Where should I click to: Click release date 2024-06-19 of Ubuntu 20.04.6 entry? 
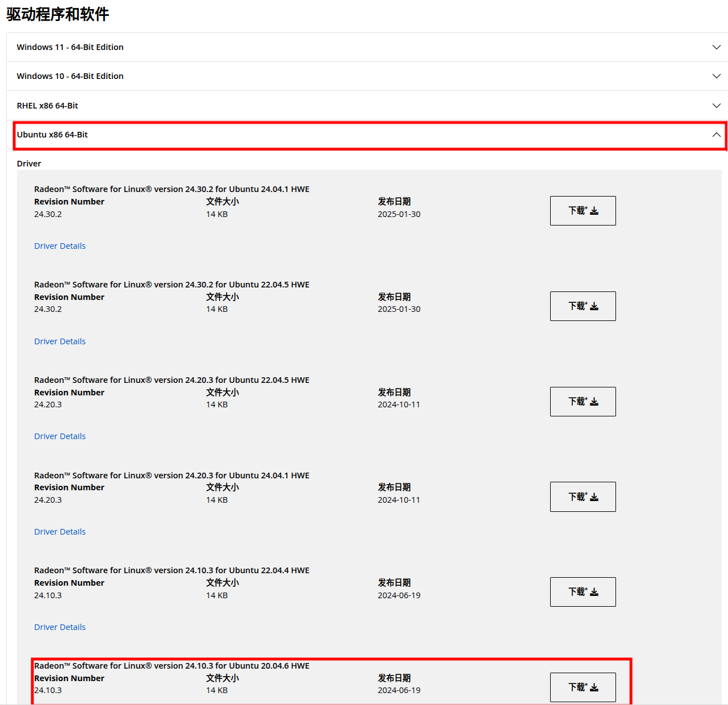tap(399, 690)
